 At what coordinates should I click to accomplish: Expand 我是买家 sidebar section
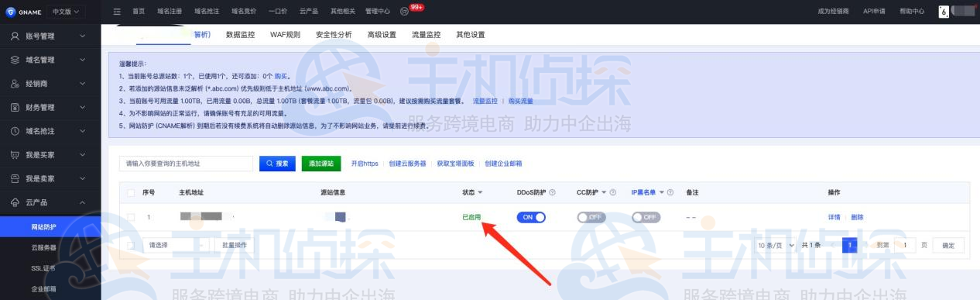click(50, 155)
